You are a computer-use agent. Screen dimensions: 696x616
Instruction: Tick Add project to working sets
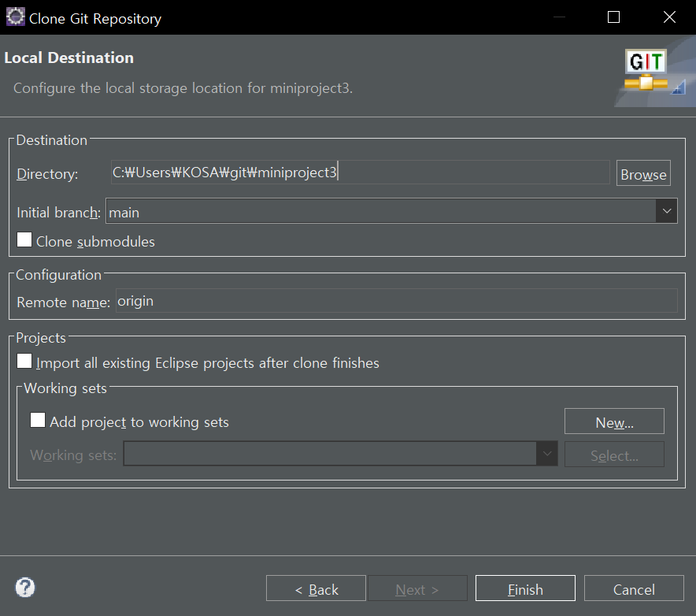38,420
